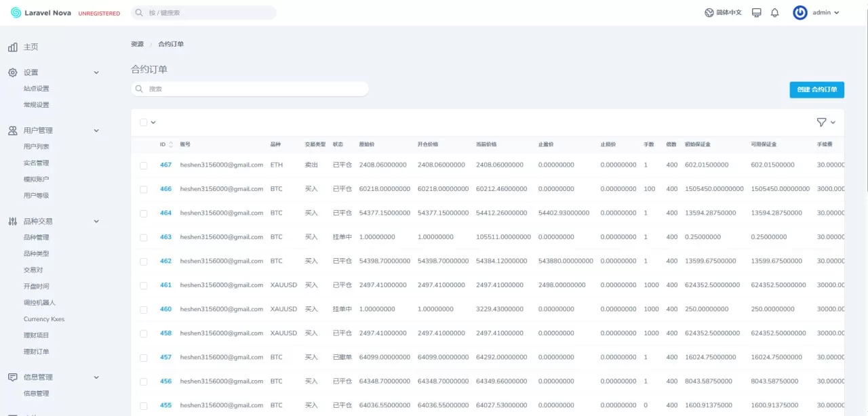Expand the select-all dropdown chevron

[153, 123]
